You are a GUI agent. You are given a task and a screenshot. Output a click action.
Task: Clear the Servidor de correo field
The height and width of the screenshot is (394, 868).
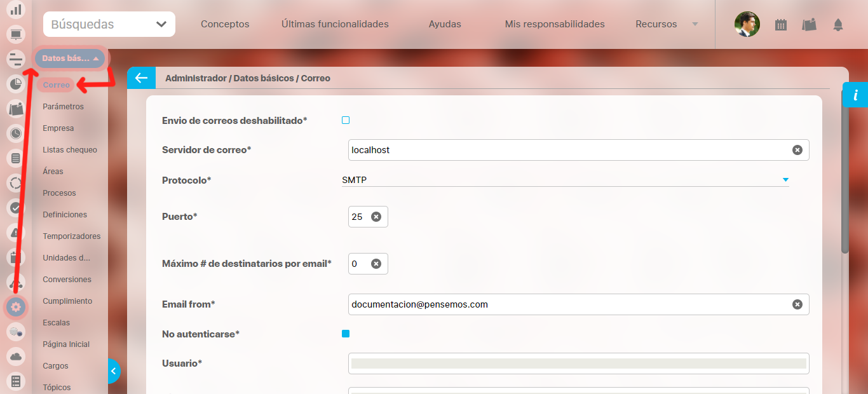797,150
